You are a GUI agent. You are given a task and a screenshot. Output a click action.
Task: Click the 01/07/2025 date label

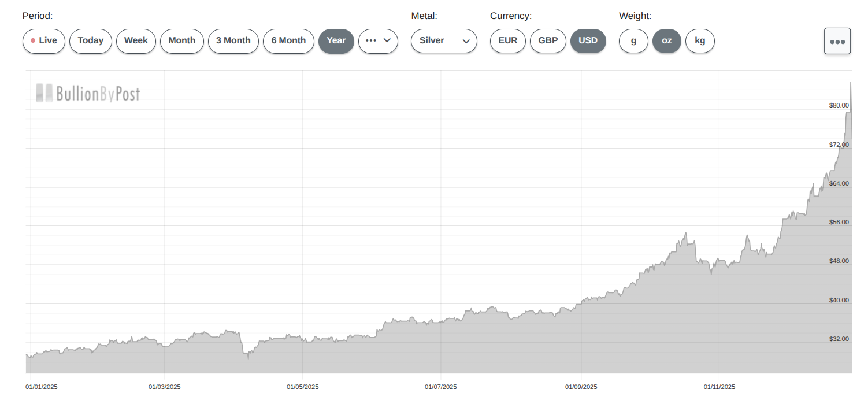pyautogui.click(x=441, y=387)
